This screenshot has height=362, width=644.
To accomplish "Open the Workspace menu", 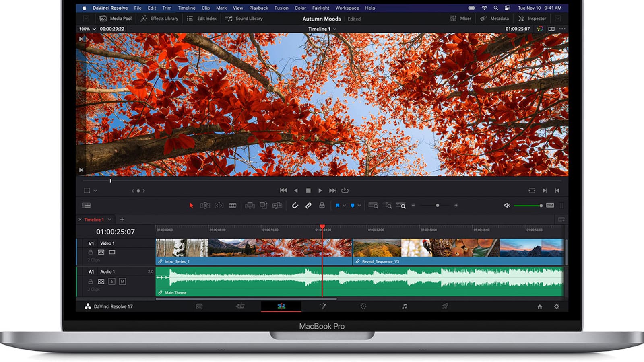I will [347, 8].
